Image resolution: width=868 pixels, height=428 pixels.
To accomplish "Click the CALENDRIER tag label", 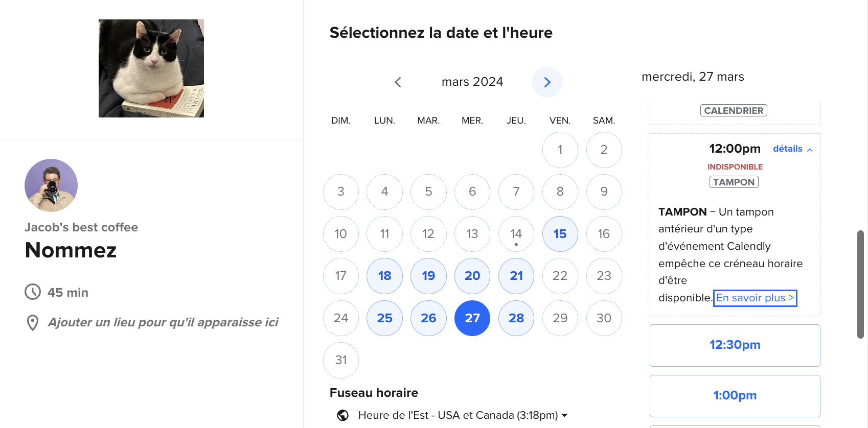I will (x=734, y=111).
